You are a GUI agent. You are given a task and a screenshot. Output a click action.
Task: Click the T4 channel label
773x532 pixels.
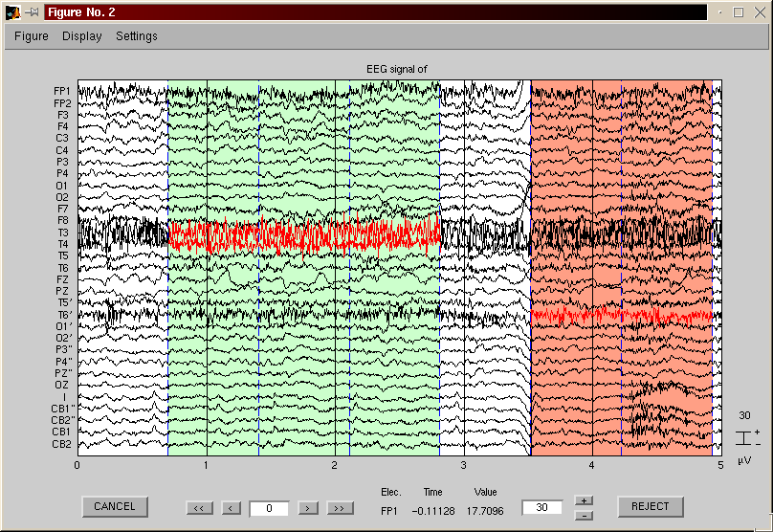pyautogui.click(x=62, y=244)
